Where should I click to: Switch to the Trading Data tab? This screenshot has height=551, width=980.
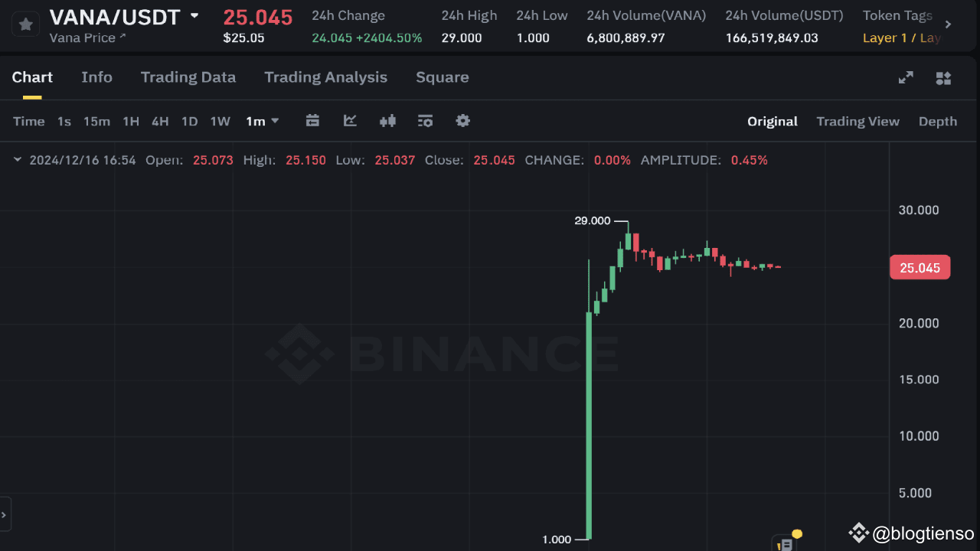(188, 77)
